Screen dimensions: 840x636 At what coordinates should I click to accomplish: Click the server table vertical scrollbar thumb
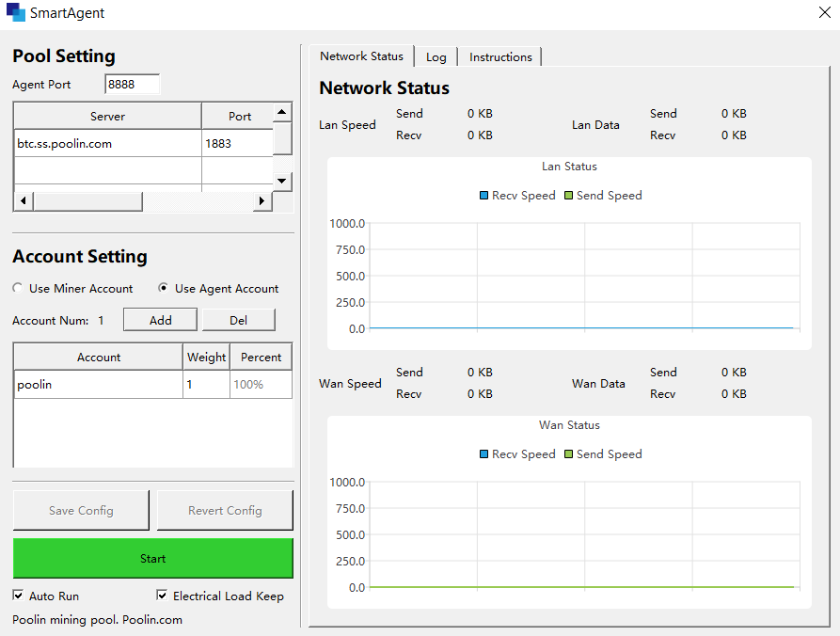[x=282, y=138]
